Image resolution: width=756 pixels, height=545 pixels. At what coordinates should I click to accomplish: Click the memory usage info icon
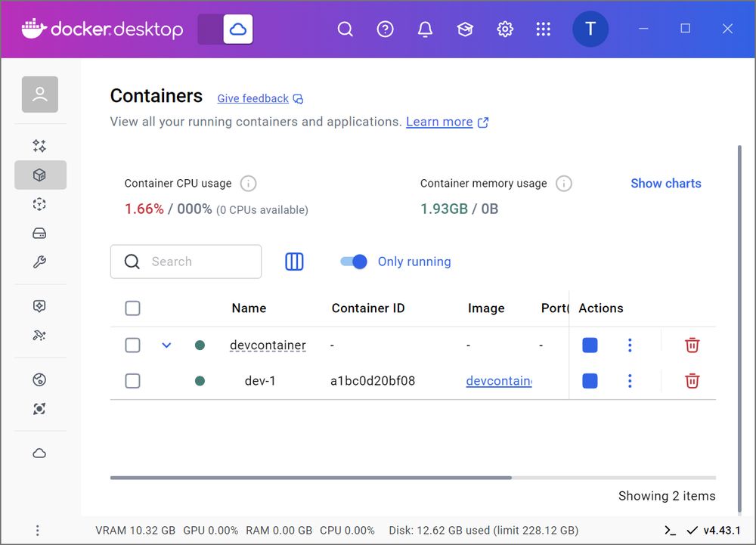[564, 184]
